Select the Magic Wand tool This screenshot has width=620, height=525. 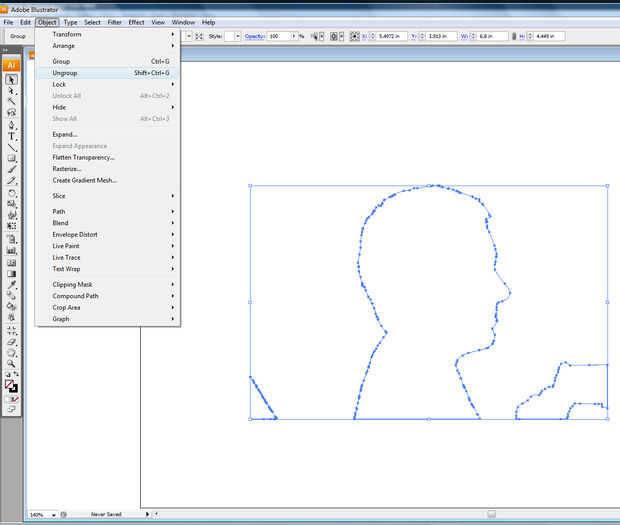point(12,101)
